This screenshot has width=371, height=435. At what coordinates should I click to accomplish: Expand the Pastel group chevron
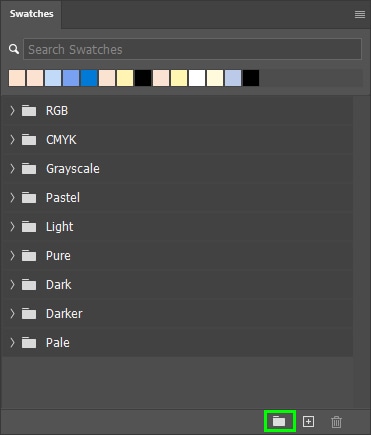12,198
